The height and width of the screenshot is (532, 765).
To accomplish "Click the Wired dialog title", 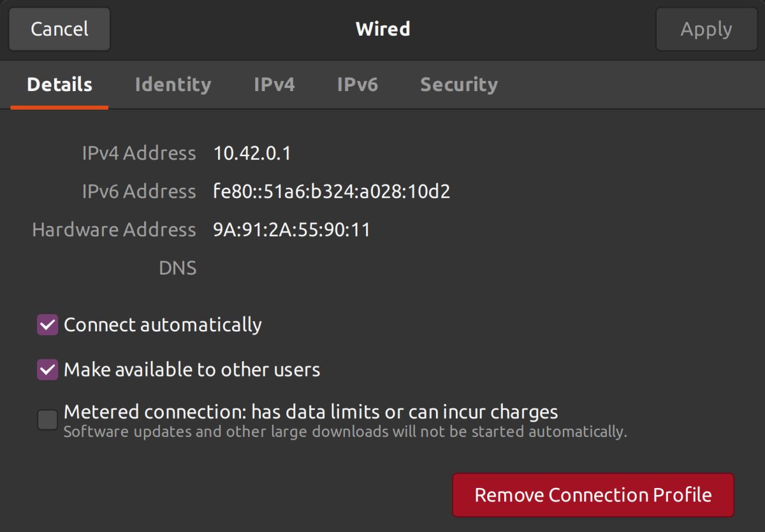I will pyautogui.click(x=382, y=29).
